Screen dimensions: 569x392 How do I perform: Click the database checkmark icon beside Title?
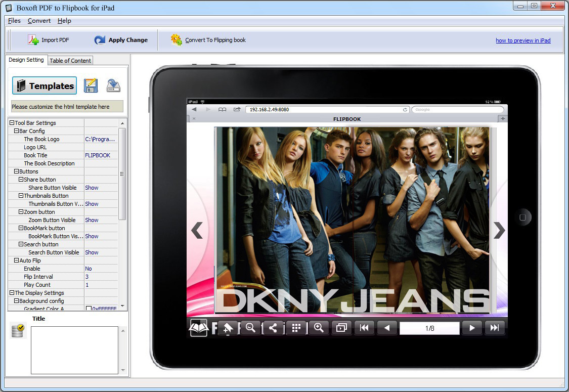(x=18, y=330)
